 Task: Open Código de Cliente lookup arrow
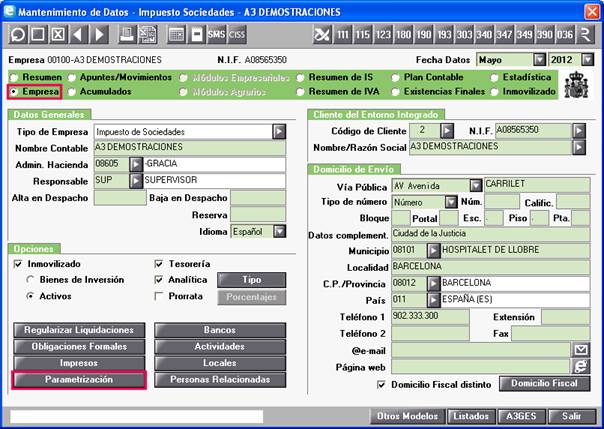pos(447,131)
